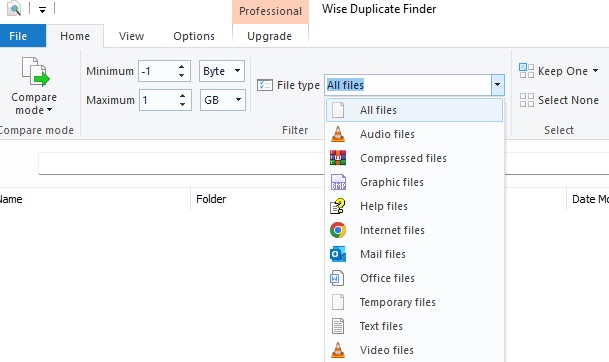Select Mail files filter option
Screen dimensions: 609x362
(414, 254)
